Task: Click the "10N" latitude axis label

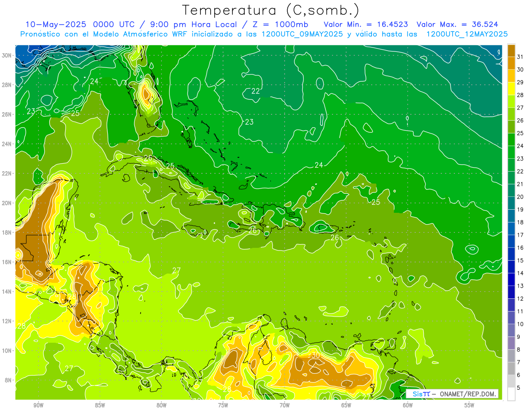Action: click(7, 350)
